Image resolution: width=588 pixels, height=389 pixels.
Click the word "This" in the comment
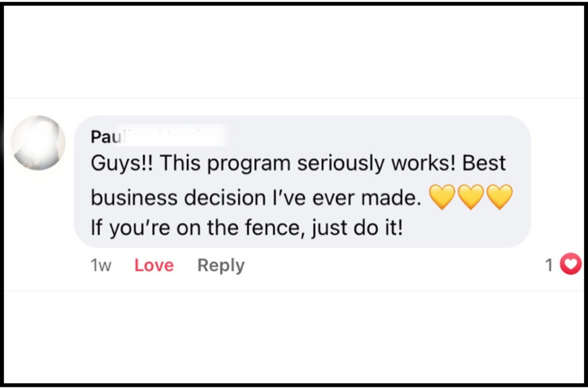(181, 163)
